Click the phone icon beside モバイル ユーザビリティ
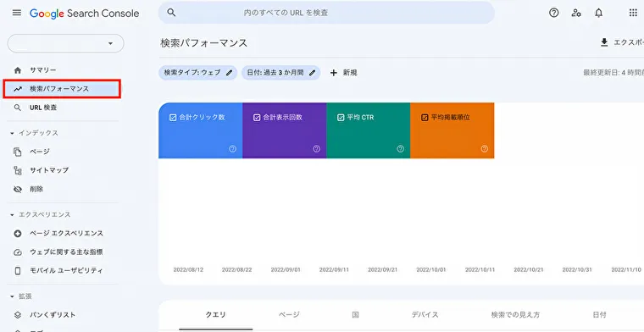This screenshot has width=644, height=332. (18, 271)
